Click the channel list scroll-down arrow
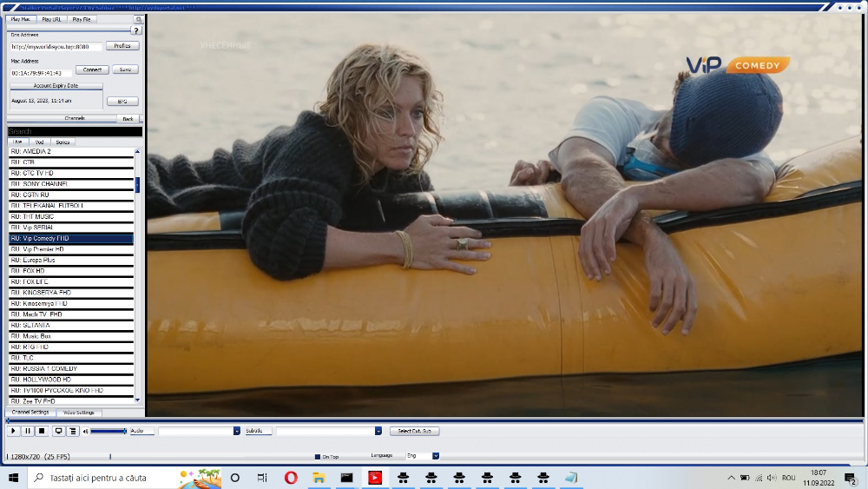The height and width of the screenshot is (489, 868). 137,400
